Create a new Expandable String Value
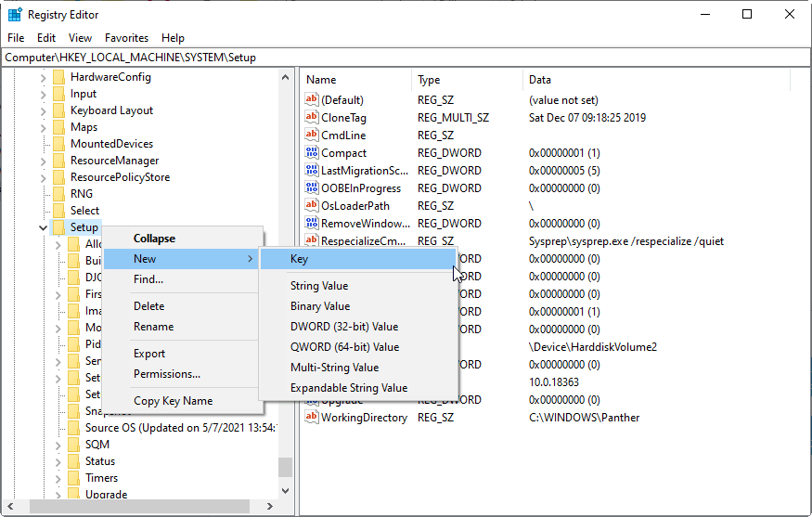 (x=358, y=388)
